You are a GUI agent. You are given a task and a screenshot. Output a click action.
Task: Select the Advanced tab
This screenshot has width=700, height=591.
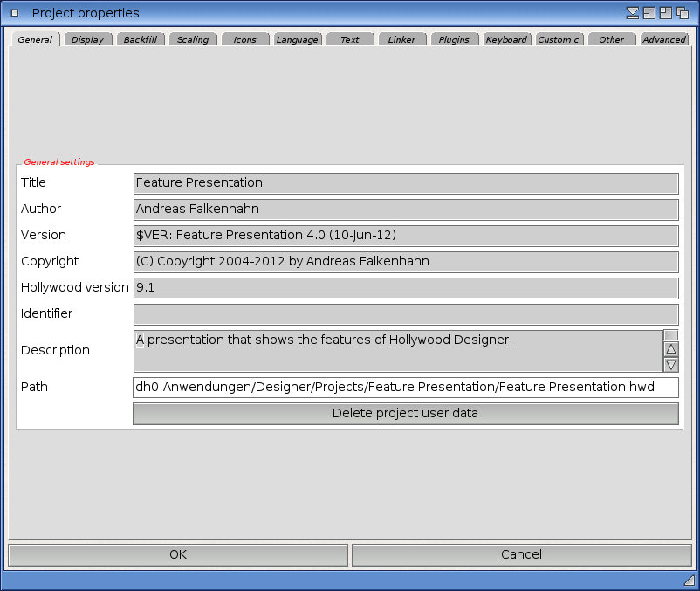tap(664, 39)
